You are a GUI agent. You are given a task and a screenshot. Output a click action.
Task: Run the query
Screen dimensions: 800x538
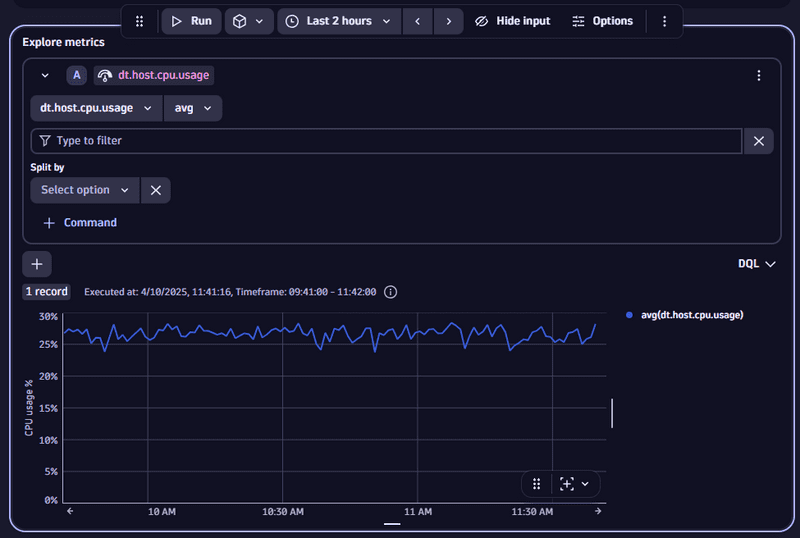tap(191, 21)
